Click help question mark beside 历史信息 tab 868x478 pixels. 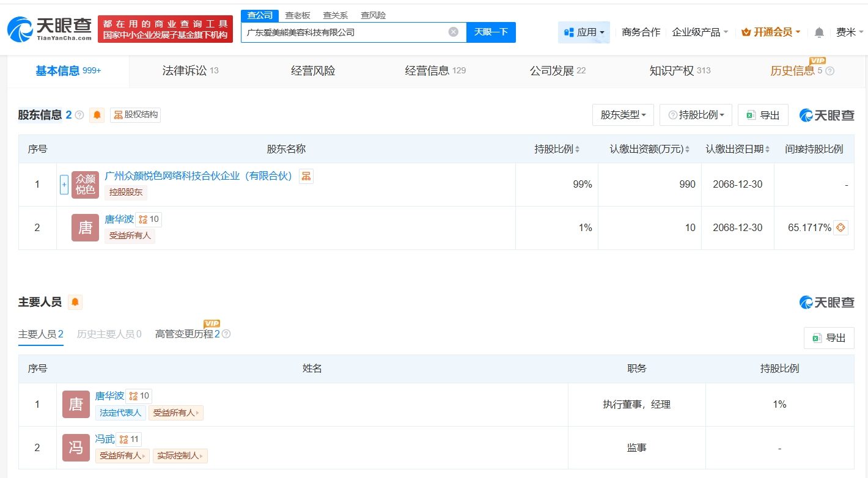[x=829, y=71]
